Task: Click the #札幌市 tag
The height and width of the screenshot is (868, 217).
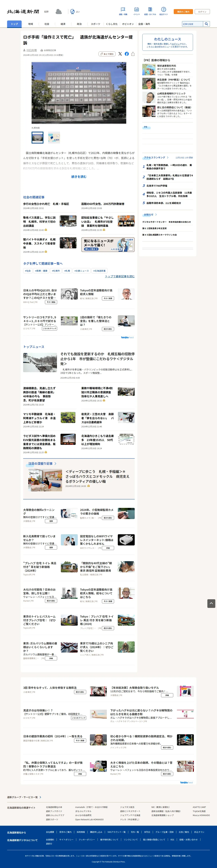Action: 56,271
